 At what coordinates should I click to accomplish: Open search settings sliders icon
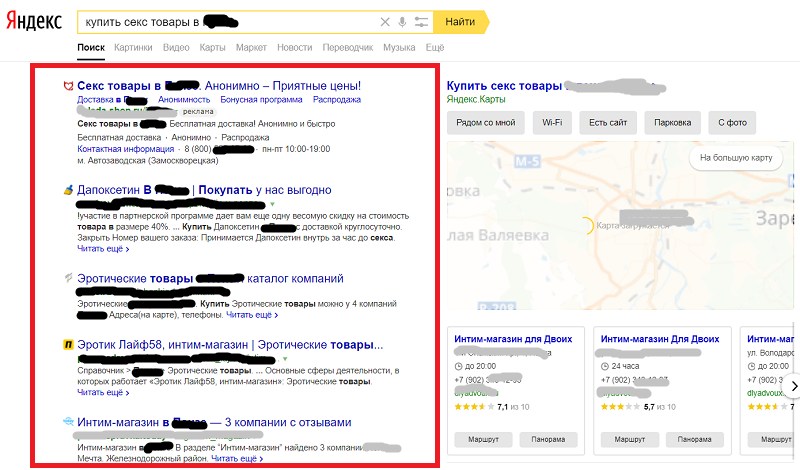[x=421, y=22]
